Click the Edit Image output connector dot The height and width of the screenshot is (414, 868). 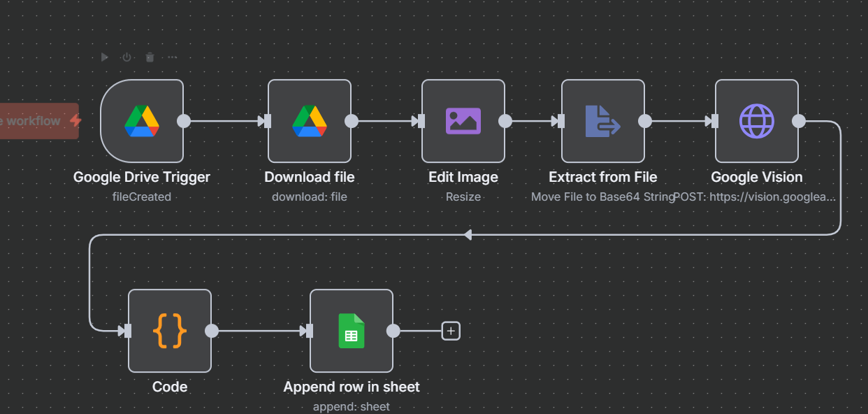click(505, 121)
